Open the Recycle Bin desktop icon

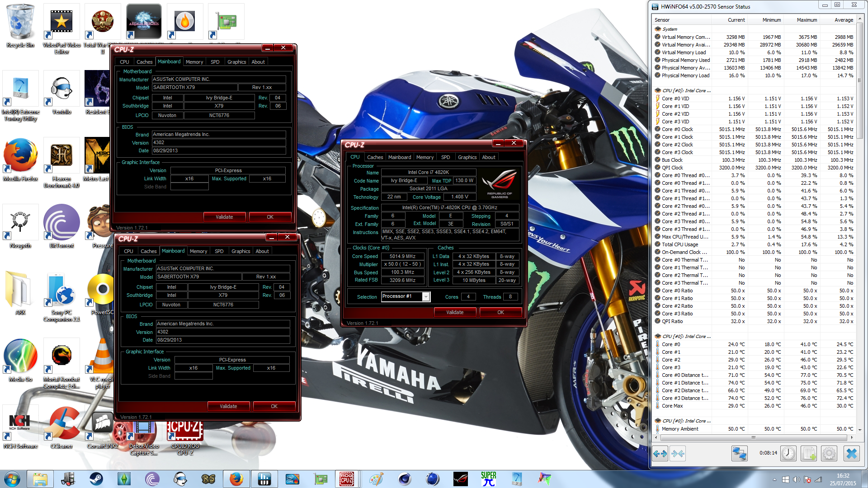(20, 26)
